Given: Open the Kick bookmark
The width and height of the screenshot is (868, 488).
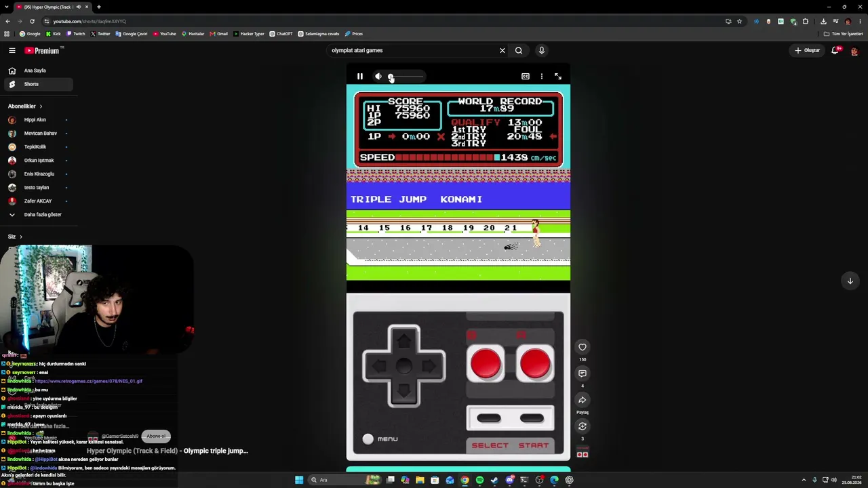Looking at the screenshot, I should click(x=54, y=34).
